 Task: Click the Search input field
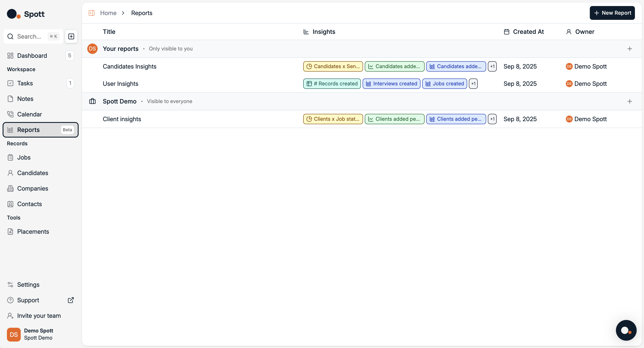coord(29,36)
